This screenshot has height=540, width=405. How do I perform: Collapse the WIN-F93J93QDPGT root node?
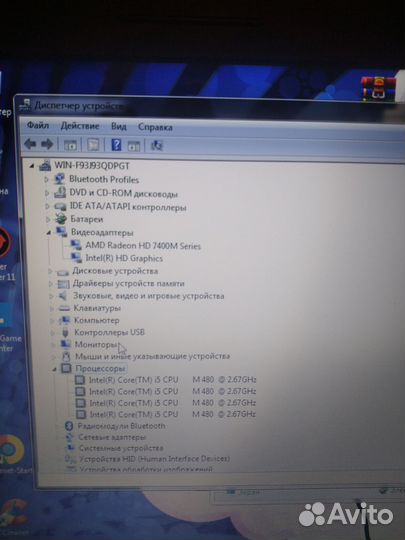click(32, 166)
